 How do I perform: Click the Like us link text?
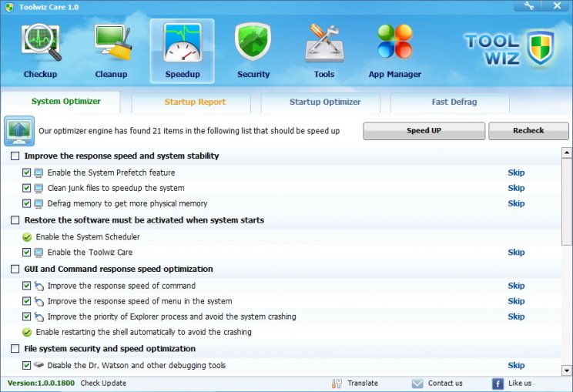[x=520, y=384]
